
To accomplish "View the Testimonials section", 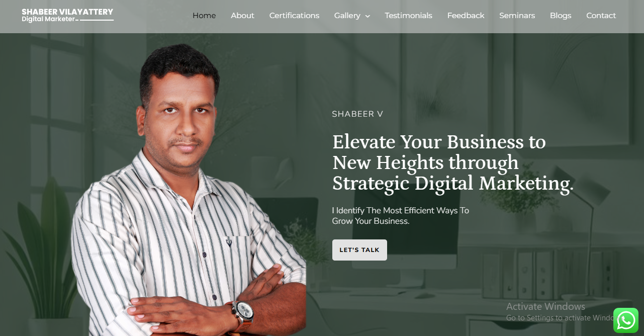I will (x=408, y=16).
